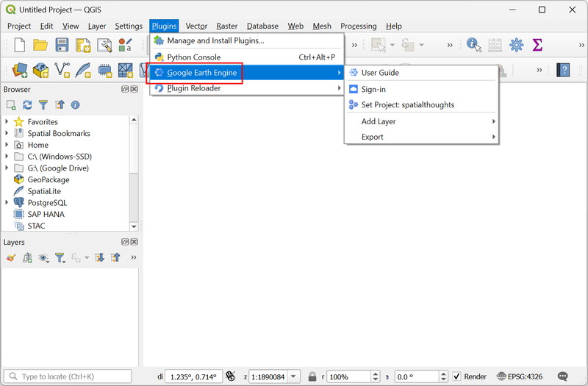Open the Add Layer submenu
Screen dimensions: 588x386
click(421, 121)
